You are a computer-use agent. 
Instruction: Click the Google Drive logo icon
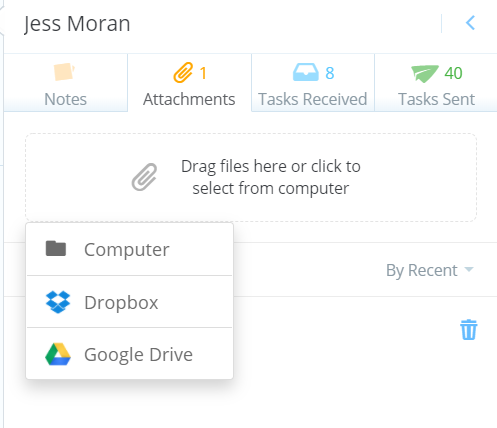58,354
